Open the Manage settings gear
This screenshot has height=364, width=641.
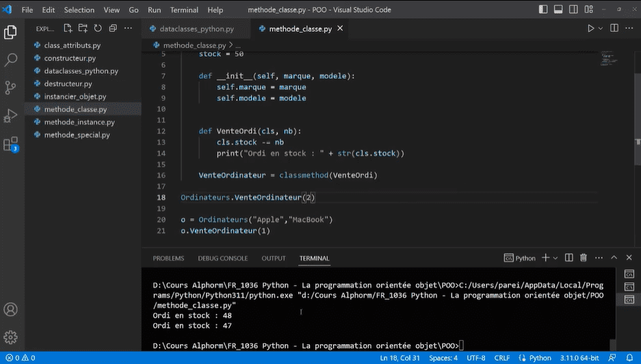click(11, 337)
